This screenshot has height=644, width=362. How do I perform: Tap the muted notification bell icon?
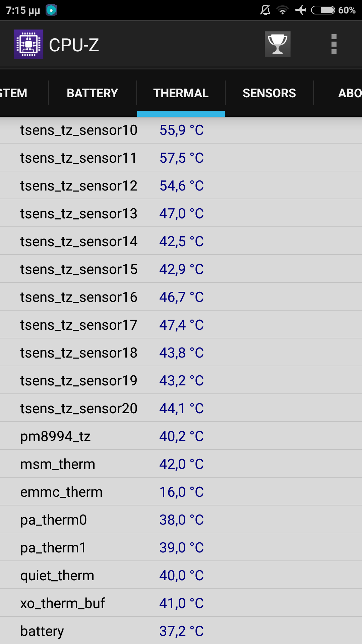pyautogui.click(x=265, y=10)
